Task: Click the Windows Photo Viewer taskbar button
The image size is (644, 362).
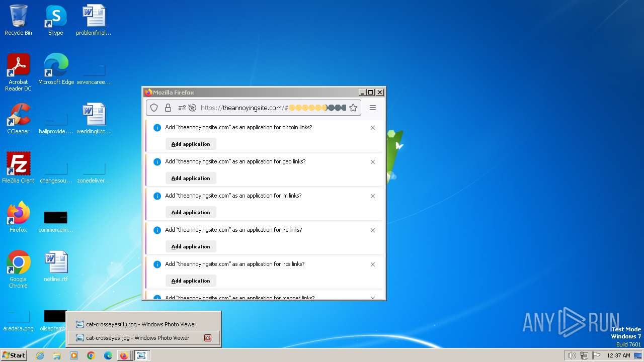Action: click(x=142, y=355)
